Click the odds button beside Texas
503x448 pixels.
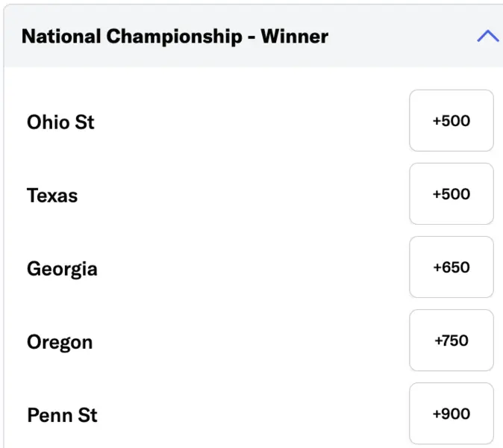[x=451, y=194]
